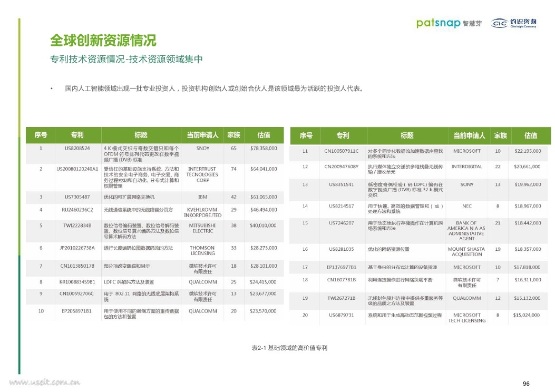
Task: Select applicant cell SONY
Action: coord(467,184)
